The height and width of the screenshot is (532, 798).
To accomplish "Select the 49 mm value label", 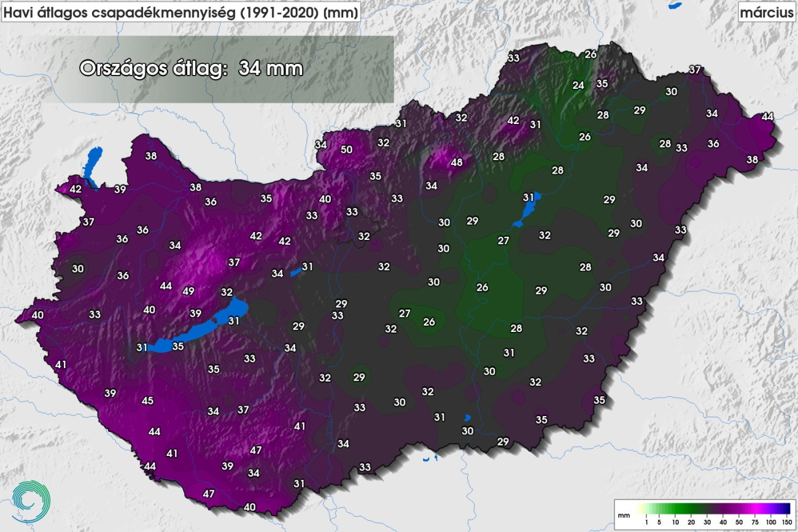I will 188,291.
